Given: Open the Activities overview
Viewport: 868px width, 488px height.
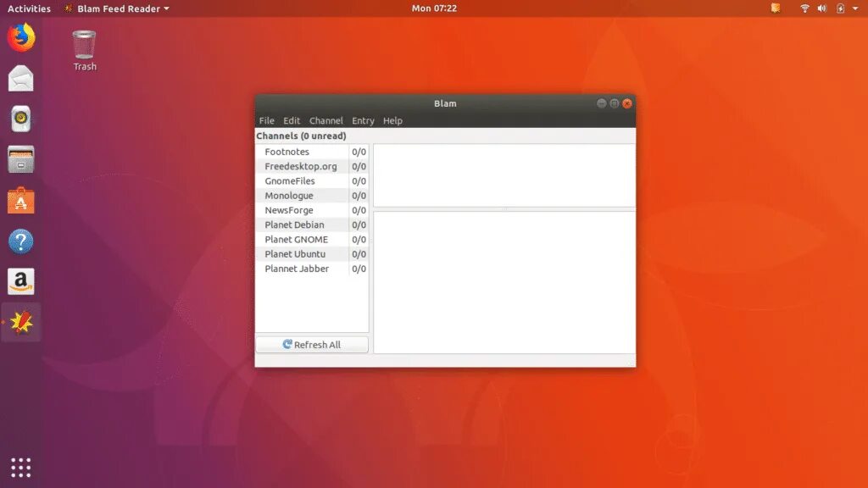Looking at the screenshot, I should click(x=29, y=8).
